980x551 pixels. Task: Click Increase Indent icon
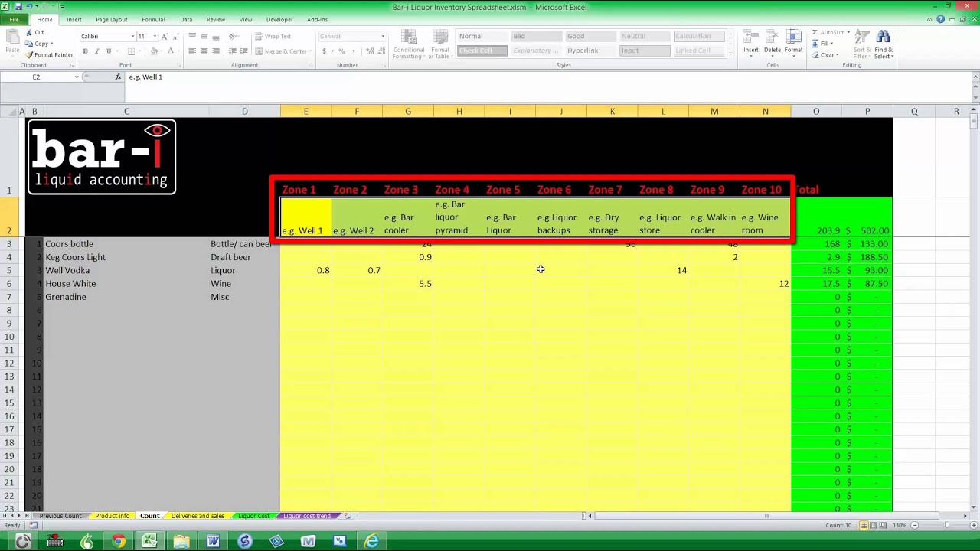[243, 51]
